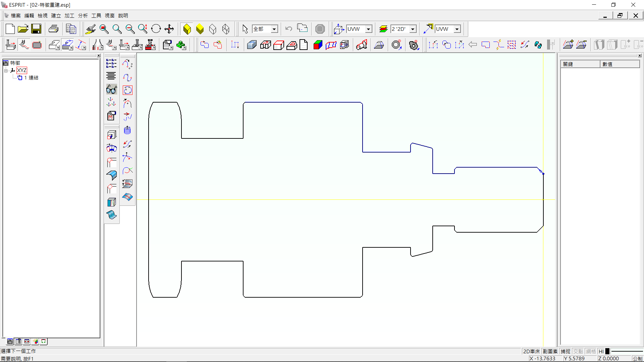Click the rotate view icon
Image resolution: width=644 pixels, height=362 pixels.
(x=156, y=29)
